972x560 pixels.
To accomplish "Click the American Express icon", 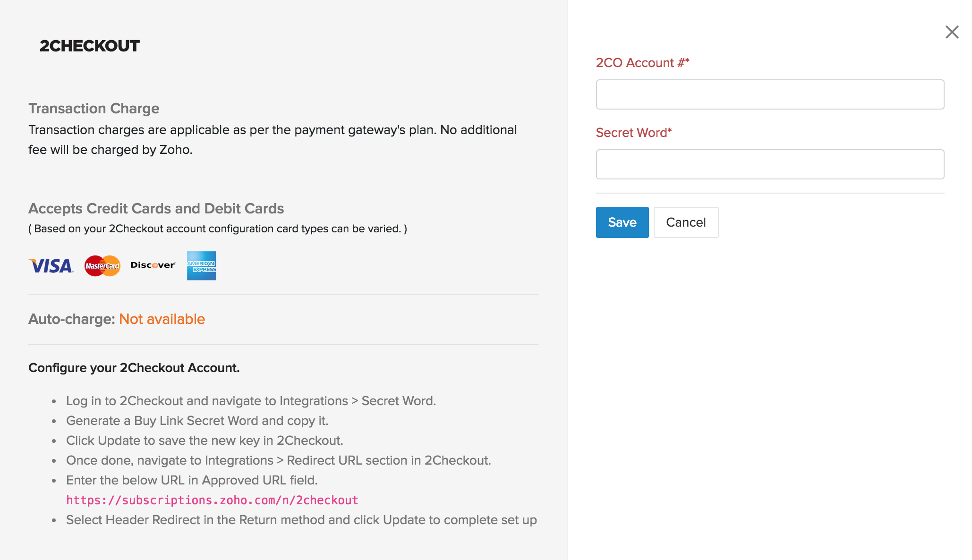I will (x=201, y=266).
